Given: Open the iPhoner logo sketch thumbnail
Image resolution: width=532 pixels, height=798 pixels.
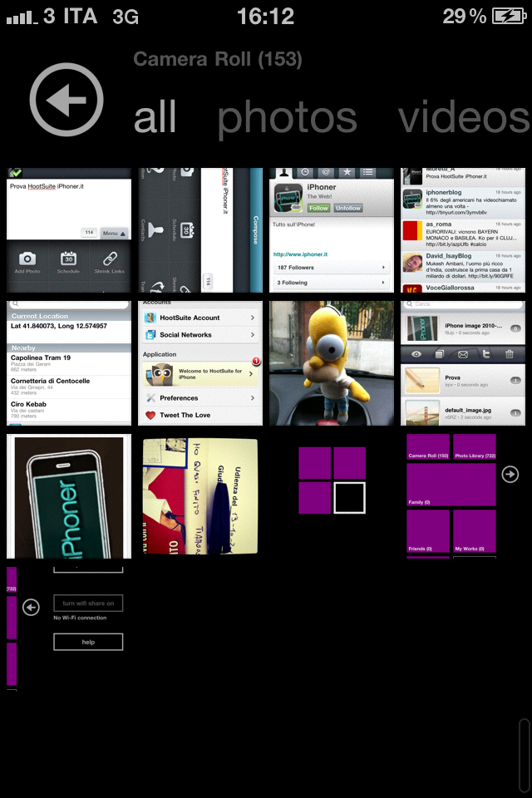Looking at the screenshot, I should (69, 496).
